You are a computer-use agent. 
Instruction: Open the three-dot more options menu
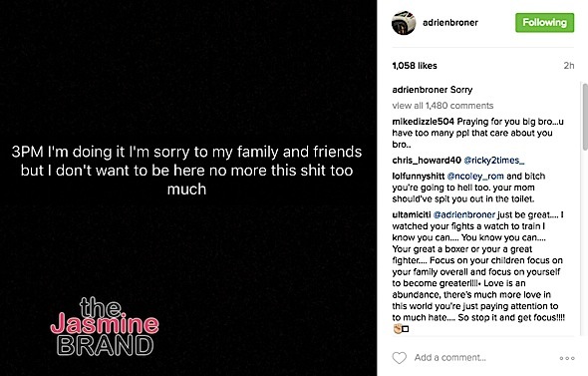567,358
